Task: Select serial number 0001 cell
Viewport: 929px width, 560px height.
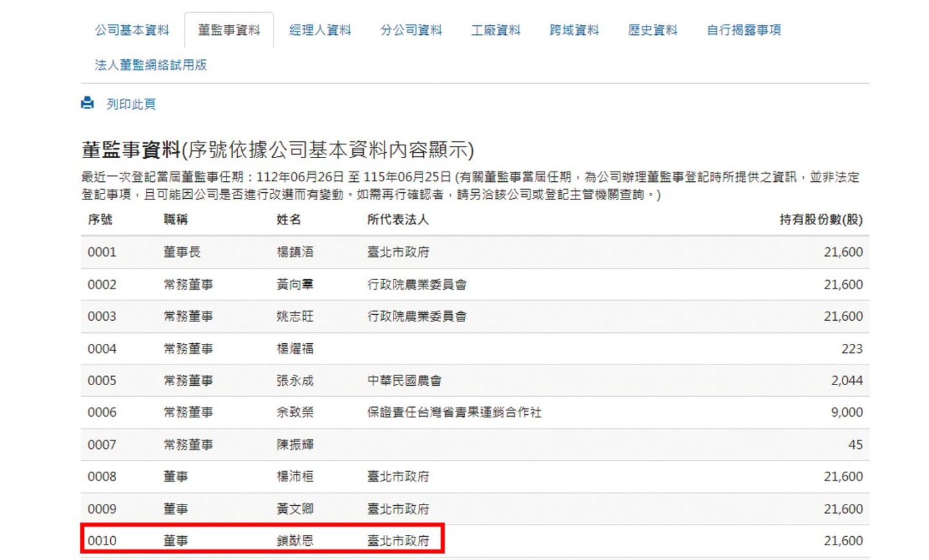Action: 102,252
